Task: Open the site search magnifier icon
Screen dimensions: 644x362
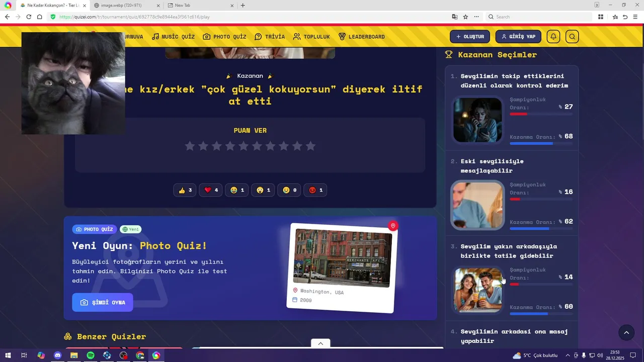Action: click(x=572, y=37)
